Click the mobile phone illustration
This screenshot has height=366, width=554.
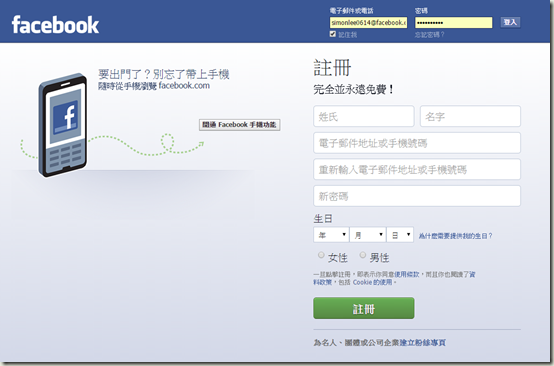coord(63,125)
